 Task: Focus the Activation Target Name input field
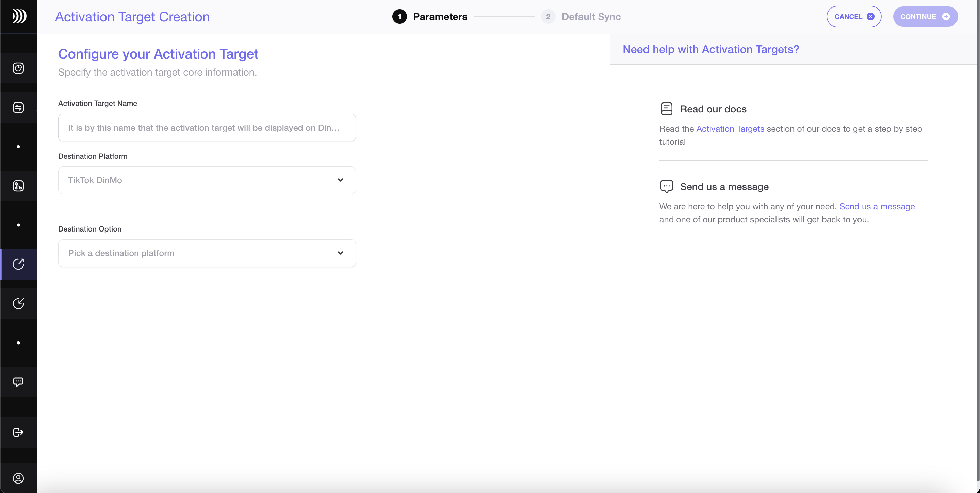click(207, 128)
